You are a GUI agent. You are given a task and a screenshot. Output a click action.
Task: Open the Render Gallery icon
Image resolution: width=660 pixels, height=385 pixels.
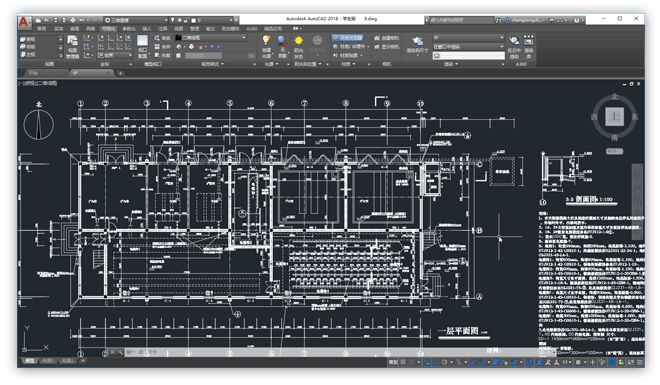[528, 47]
